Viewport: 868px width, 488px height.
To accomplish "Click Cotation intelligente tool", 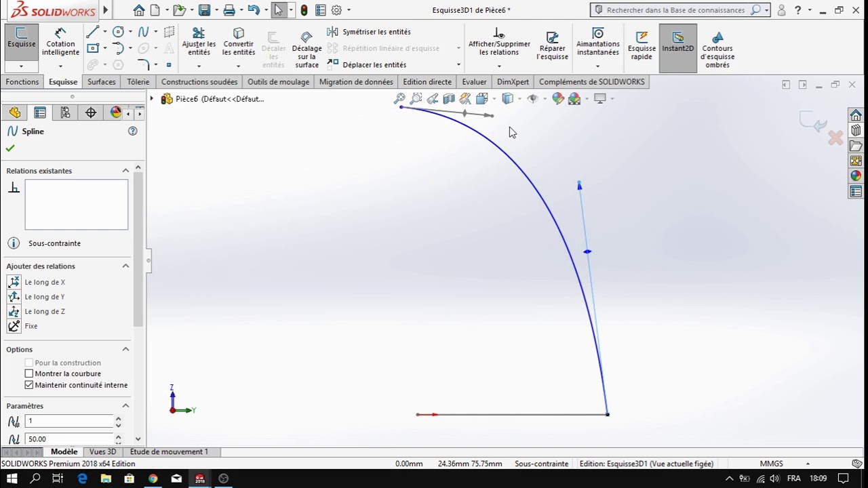I will point(60,42).
